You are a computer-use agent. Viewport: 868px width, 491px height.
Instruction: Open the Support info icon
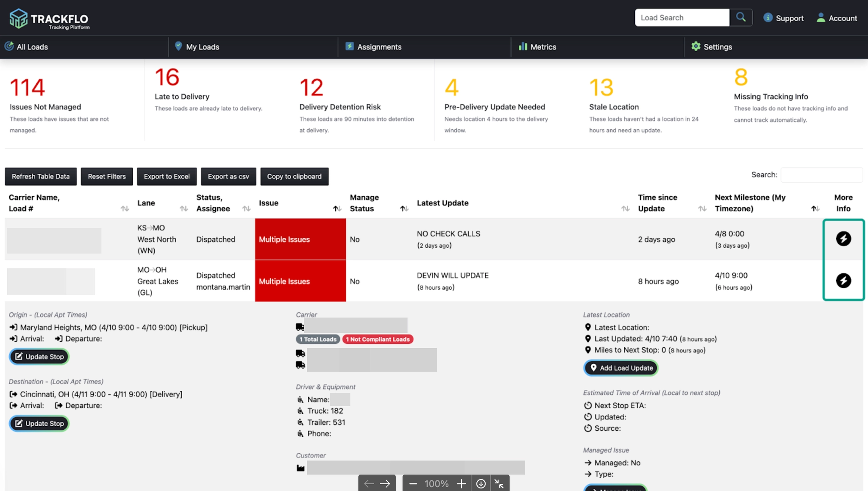[x=768, y=17]
